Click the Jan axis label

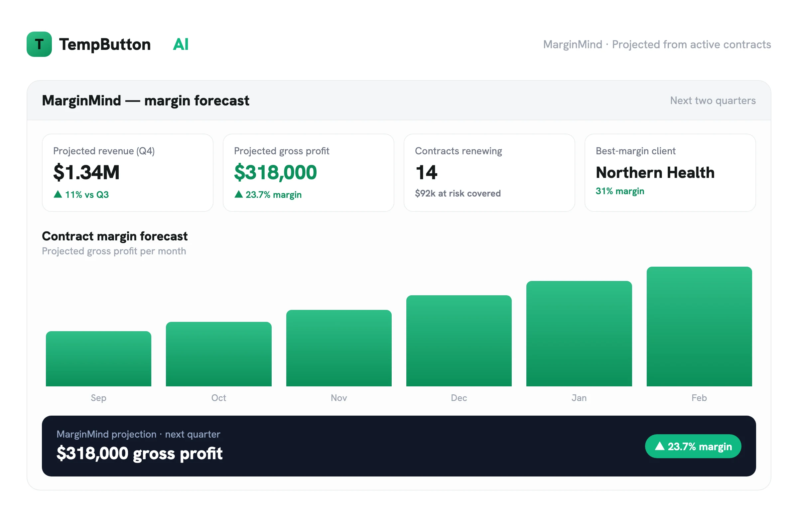(579, 398)
